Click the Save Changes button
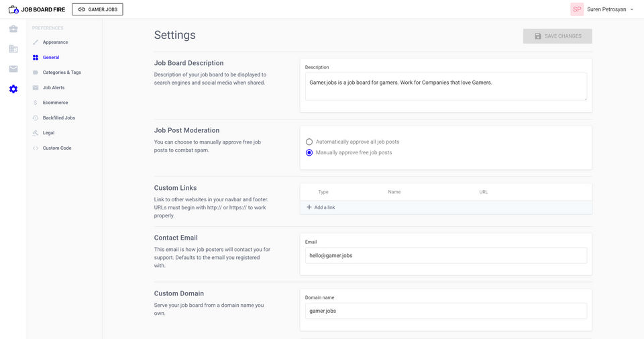The image size is (644, 339). click(557, 36)
